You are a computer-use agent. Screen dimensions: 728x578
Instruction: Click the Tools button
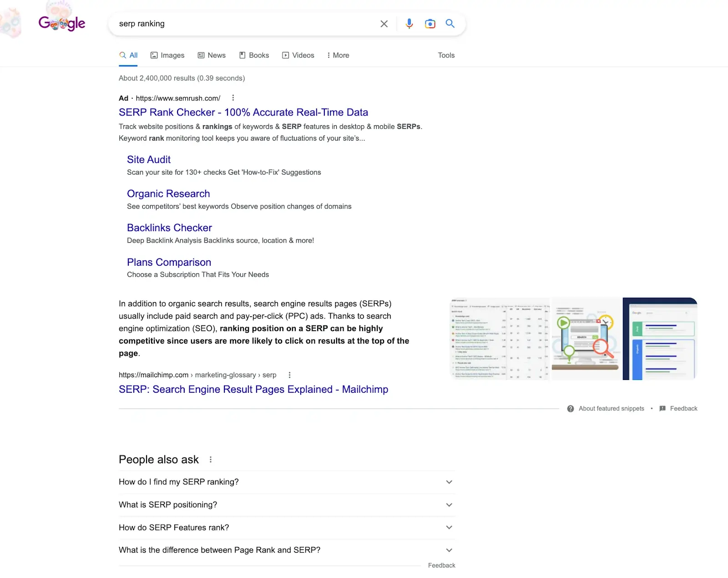(x=446, y=55)
